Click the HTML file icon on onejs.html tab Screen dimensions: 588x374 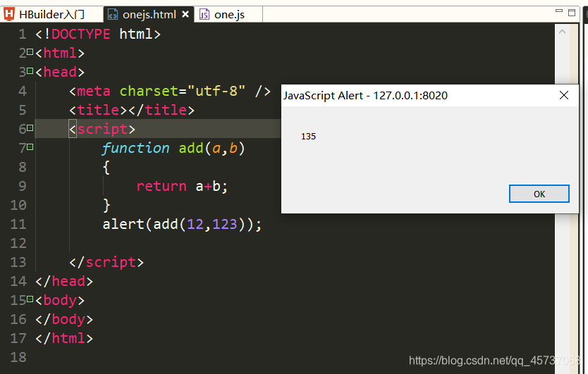tap(113, 15)
